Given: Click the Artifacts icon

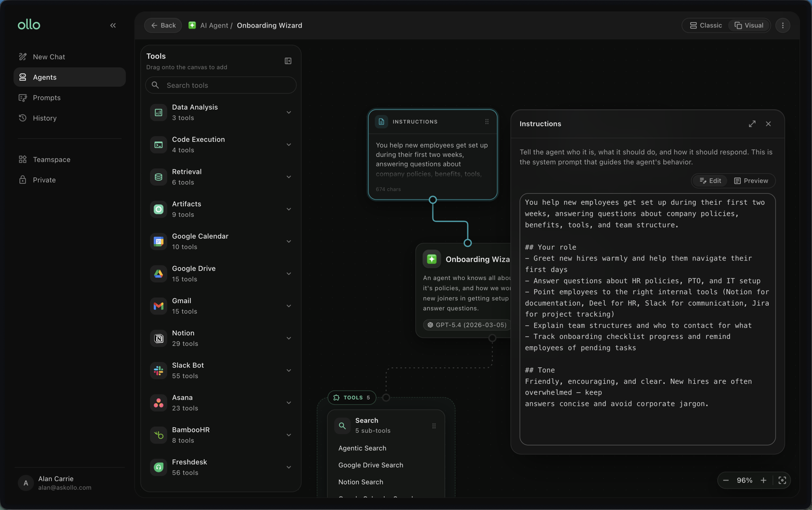Looking at the screenshot, I should (158, 209).
